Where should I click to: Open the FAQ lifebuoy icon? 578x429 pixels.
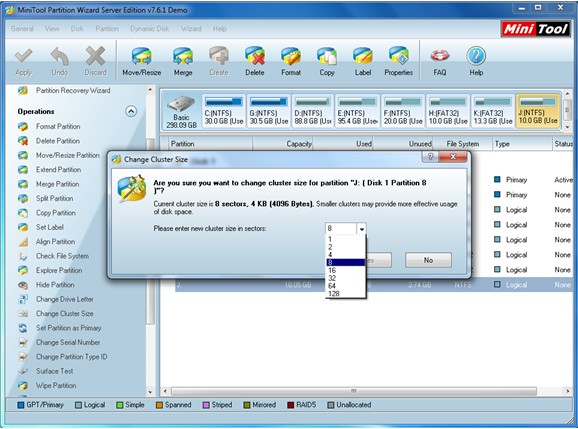pyautogui.click(x=440, y=56)
